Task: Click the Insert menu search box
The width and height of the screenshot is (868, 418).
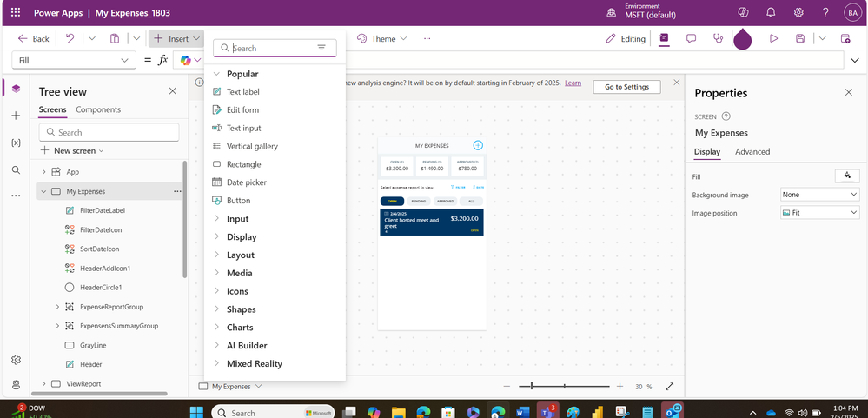Action: [x=275, y=48]
